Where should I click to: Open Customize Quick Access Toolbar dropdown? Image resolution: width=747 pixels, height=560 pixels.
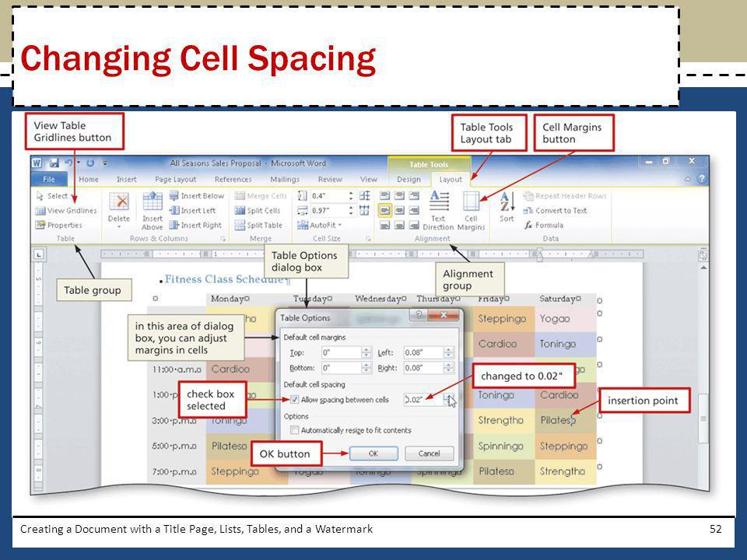(x=105, y=163)
